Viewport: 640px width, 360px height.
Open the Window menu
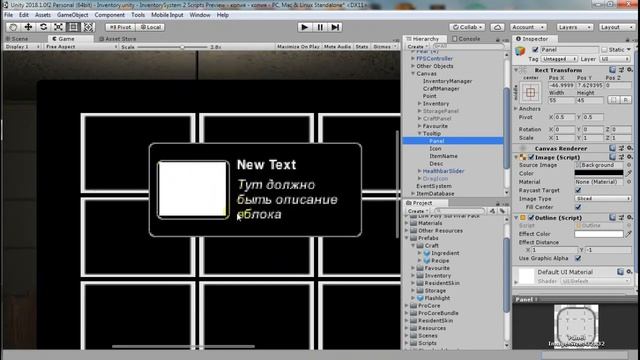pyautogui.click(x=200, y=15)
